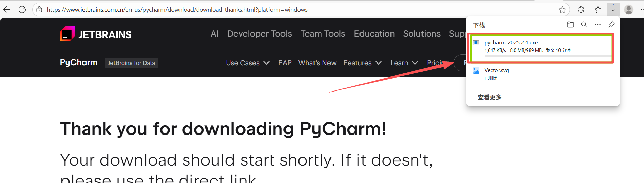644x183 pixels.
Task: Open the favorites list icon
Action: [598, 10]
